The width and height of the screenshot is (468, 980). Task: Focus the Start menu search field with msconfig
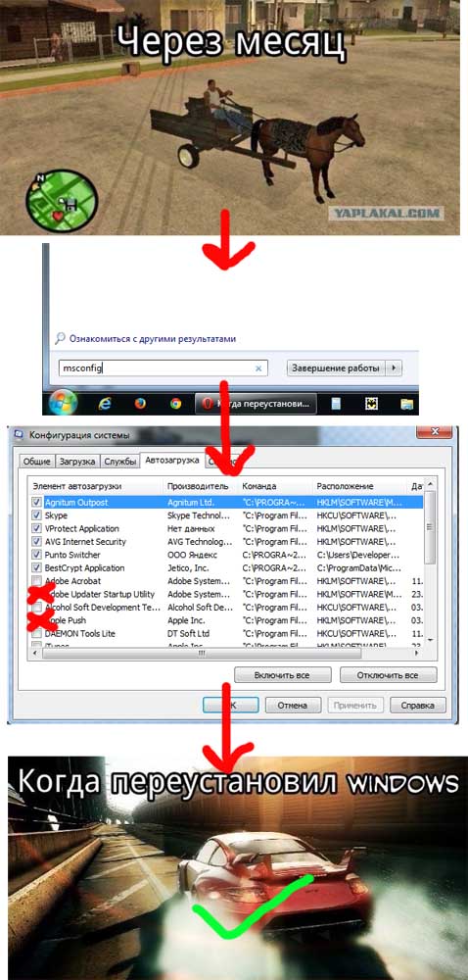click(x=163, y=368)
